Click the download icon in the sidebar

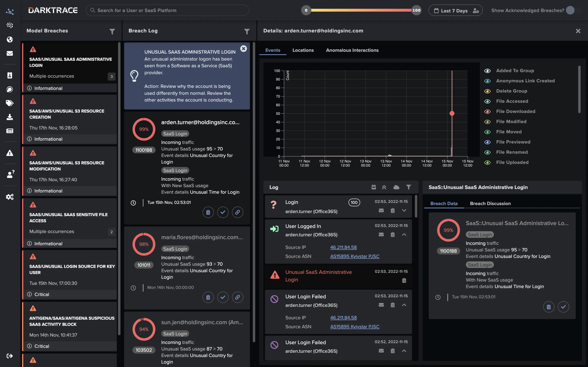10,117
